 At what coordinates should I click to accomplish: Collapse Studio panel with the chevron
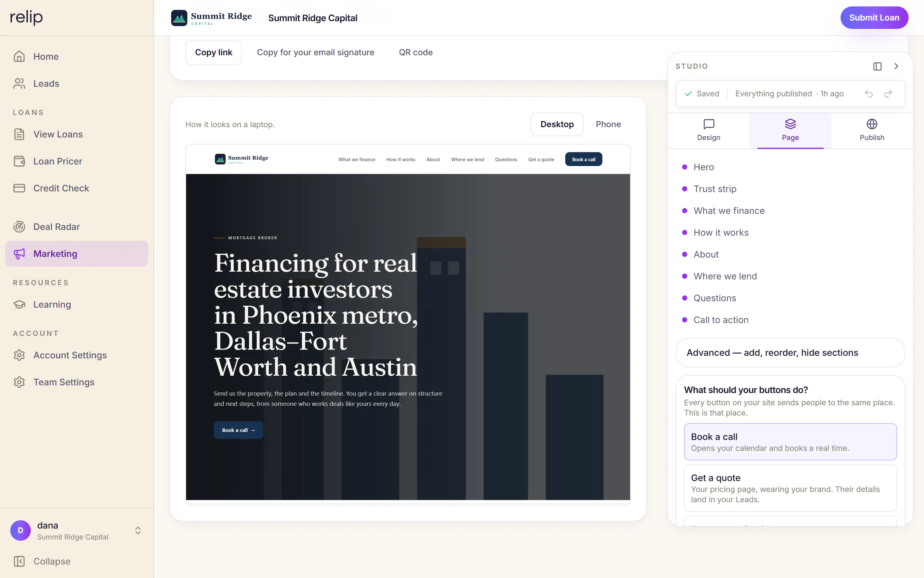[x=896, y=66]
